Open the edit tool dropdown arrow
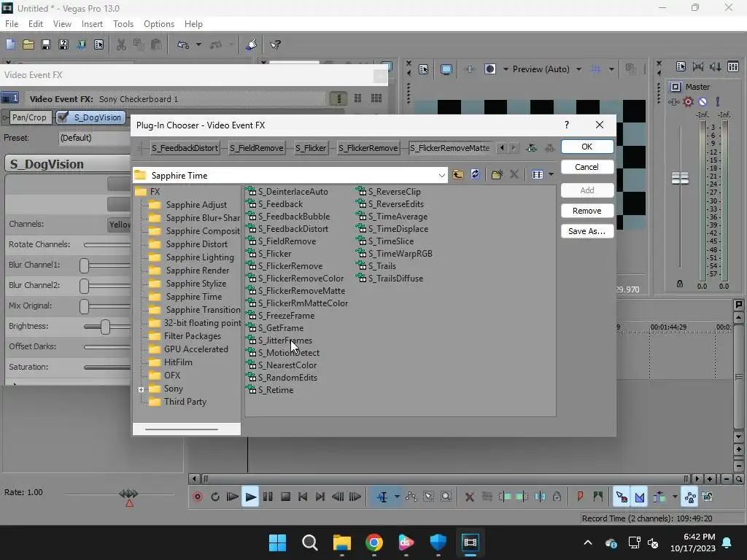This screenshot has height=560, width=747. [x=397, y=497]
